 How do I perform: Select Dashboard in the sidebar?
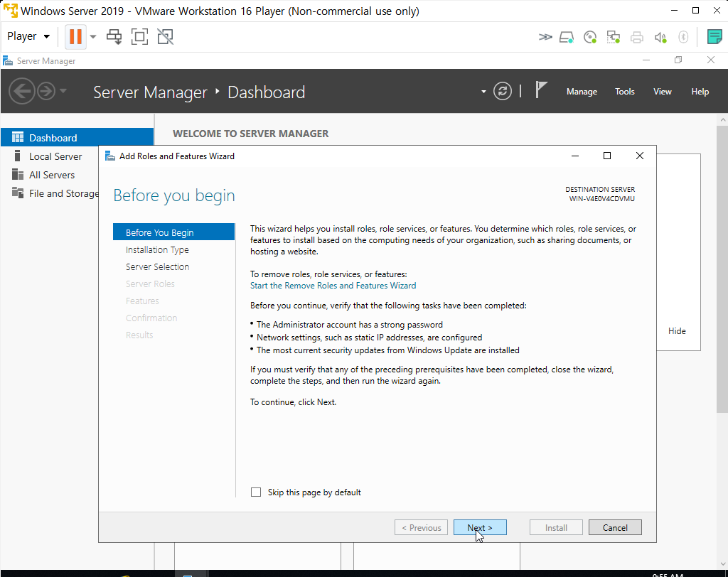(77, 137)
